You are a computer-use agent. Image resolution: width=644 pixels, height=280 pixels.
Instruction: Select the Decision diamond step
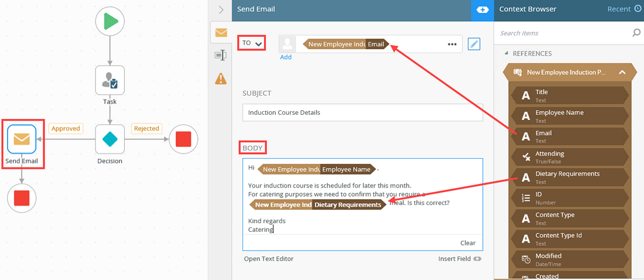[109, 139]
